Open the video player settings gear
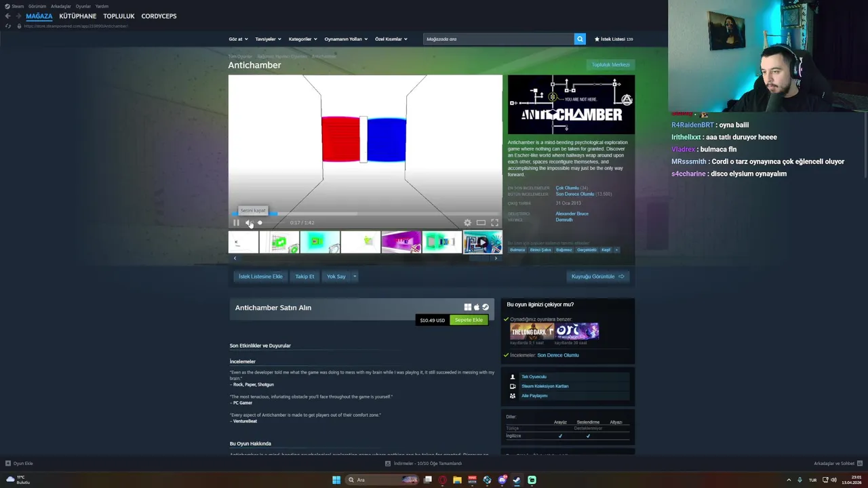The width and height of the screenshot is (868, 488). pyautogui.click(x=467, y=222)
